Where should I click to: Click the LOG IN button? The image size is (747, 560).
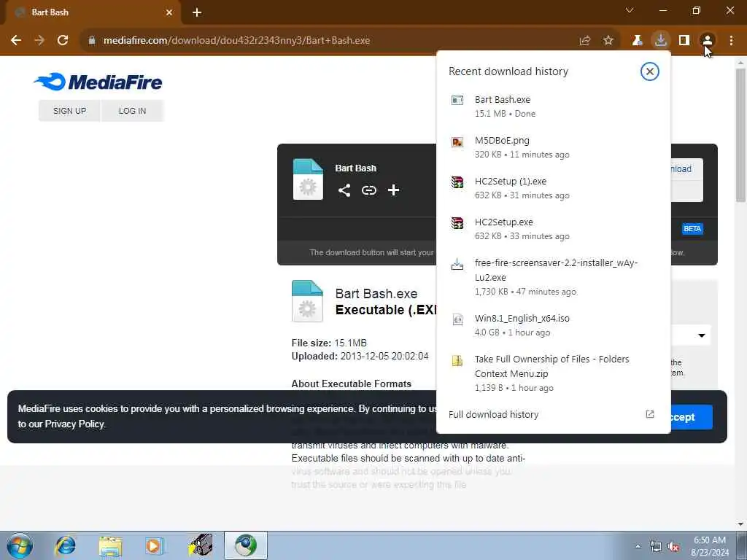(133, 111)
